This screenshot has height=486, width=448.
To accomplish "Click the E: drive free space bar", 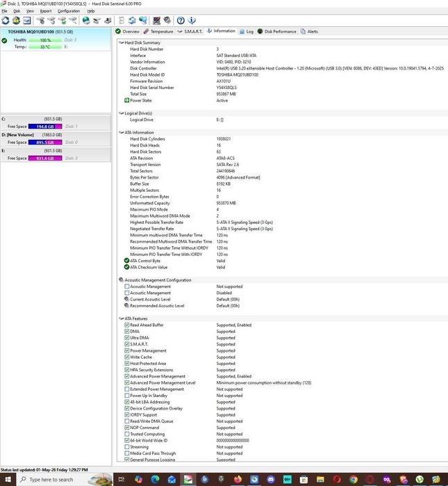I will [x=45, y=158].
